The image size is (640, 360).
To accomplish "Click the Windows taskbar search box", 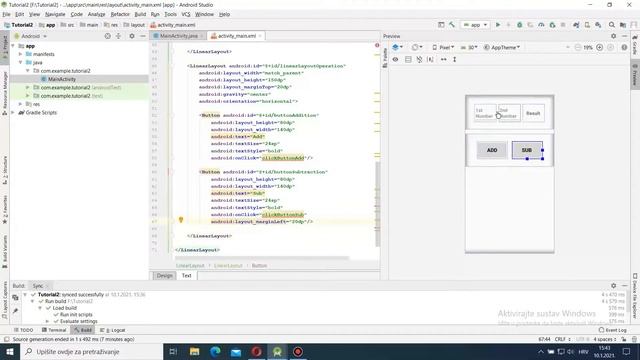I will point(91,351).
